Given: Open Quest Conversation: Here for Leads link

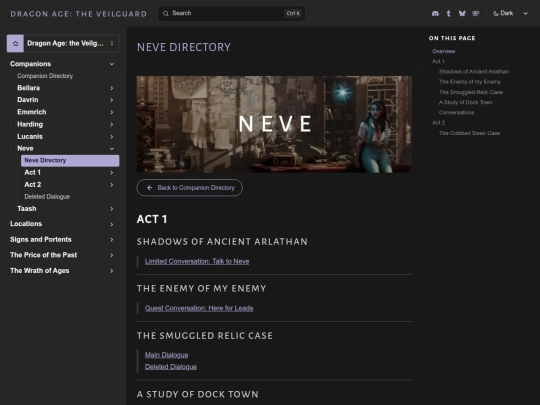Looking at the screenshot, I should pos(199,308).
